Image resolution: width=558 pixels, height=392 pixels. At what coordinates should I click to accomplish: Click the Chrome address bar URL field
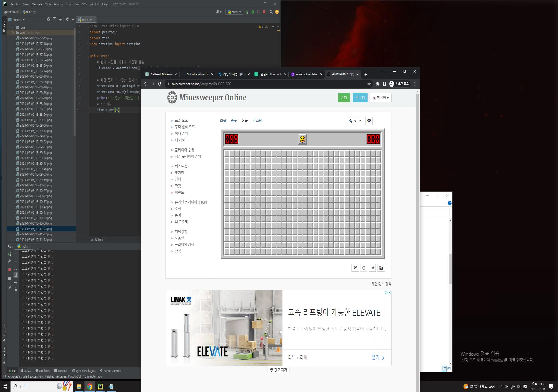pos(267,84)
